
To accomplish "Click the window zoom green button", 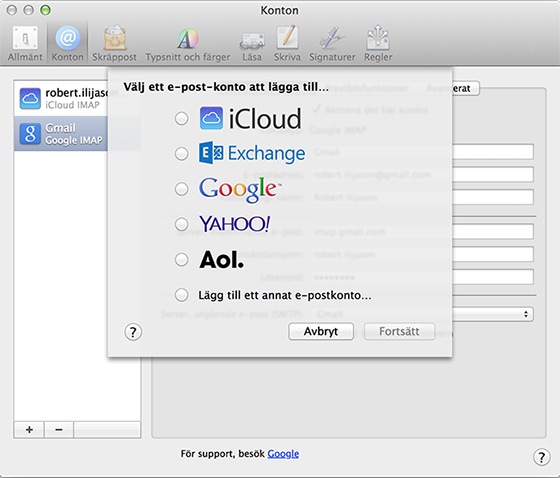I will 45,10.
